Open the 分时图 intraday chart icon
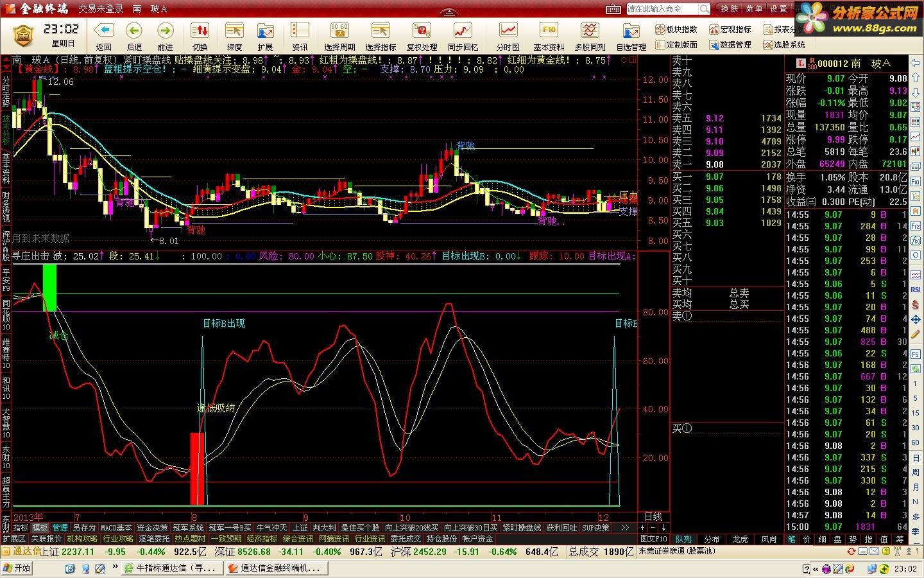This screenshot has height=578, width=924. [508, 36]
